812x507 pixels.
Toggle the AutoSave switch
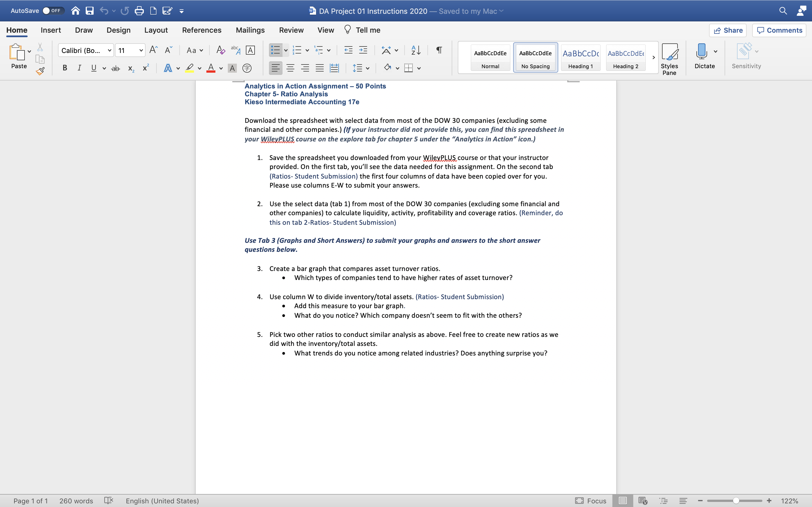[53, 11]
